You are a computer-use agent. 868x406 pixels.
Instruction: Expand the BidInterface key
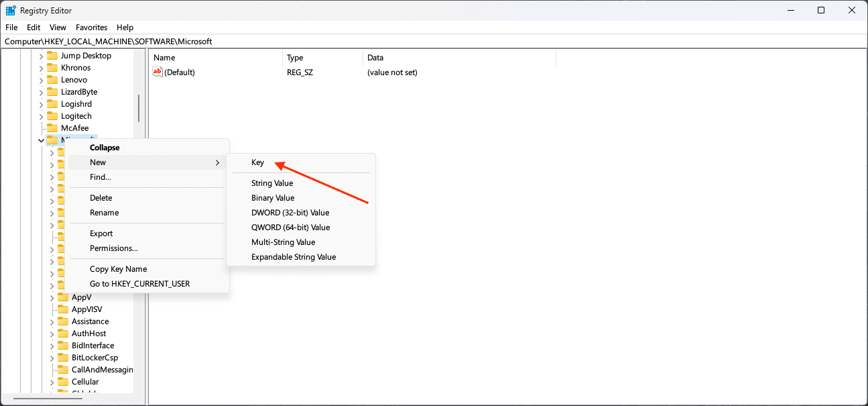click(52, 346)
